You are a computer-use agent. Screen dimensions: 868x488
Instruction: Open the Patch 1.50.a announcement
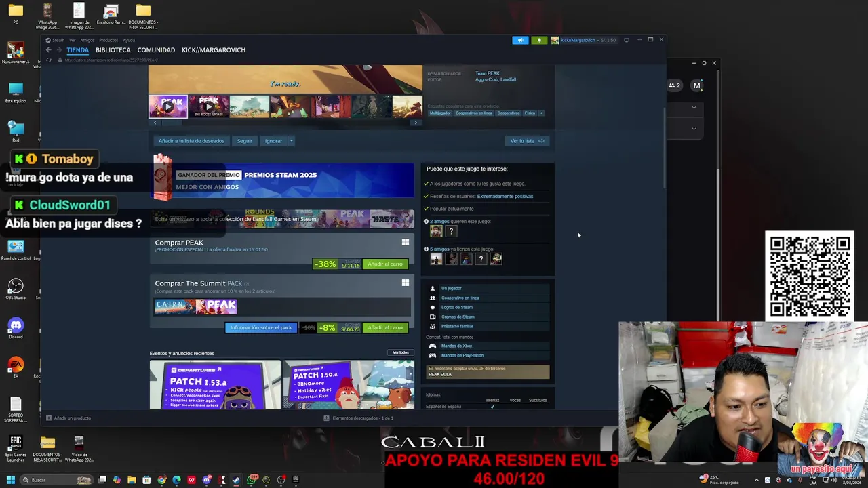point(349,384)
